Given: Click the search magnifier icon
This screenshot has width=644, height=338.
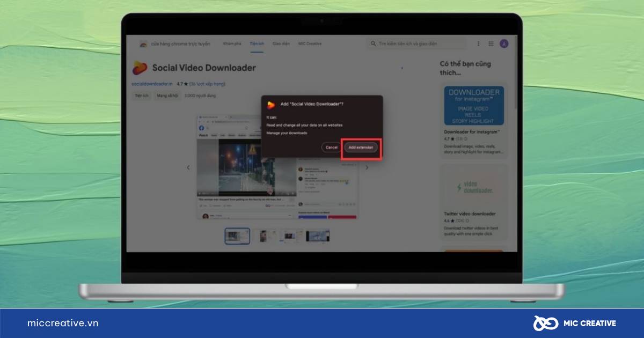Looking at the screenshot, I should click(373, 43).
